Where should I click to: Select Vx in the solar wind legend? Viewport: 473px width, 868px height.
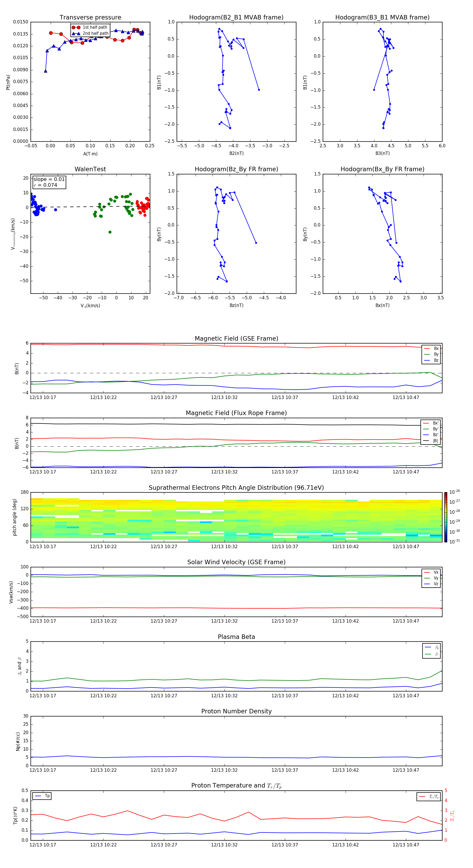click(431, 572)
